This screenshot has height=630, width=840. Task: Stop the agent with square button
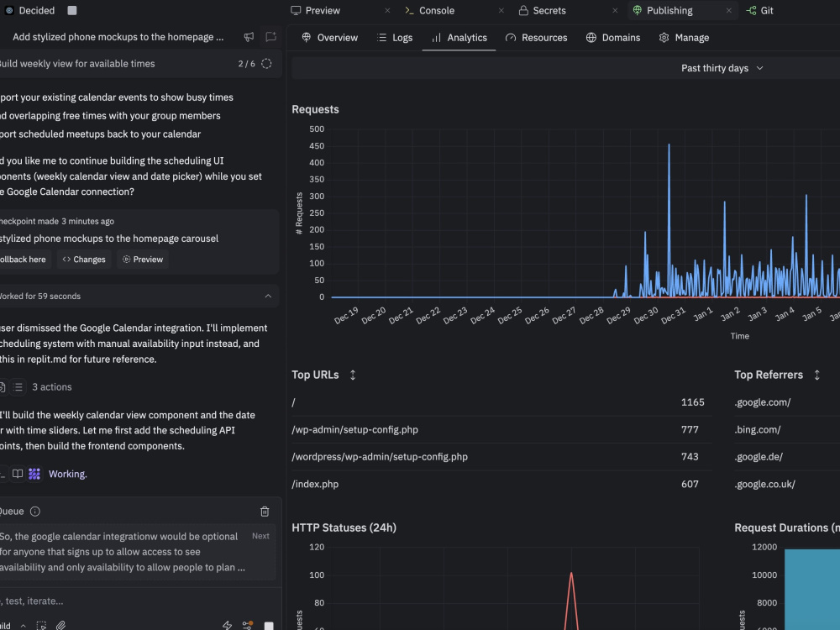point(269,626)
